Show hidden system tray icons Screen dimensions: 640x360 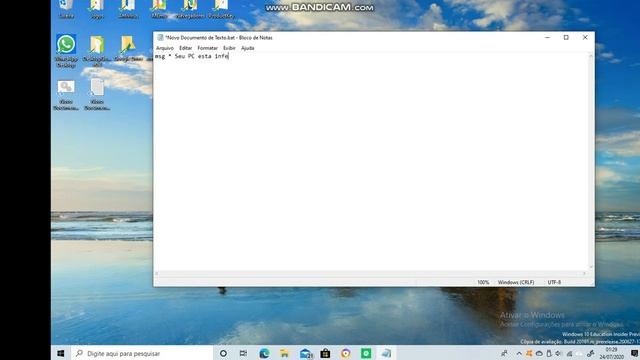[519, 353]
